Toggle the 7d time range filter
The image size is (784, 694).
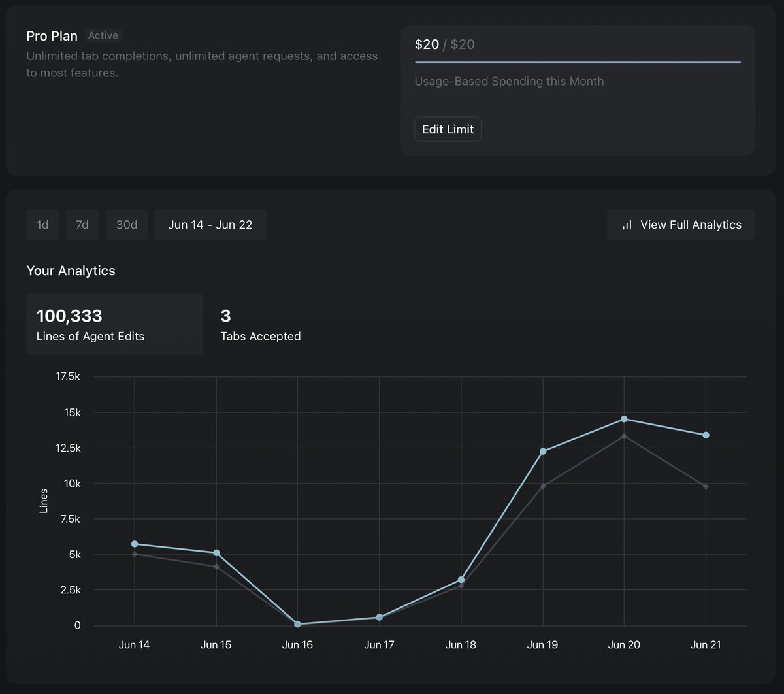82,224
